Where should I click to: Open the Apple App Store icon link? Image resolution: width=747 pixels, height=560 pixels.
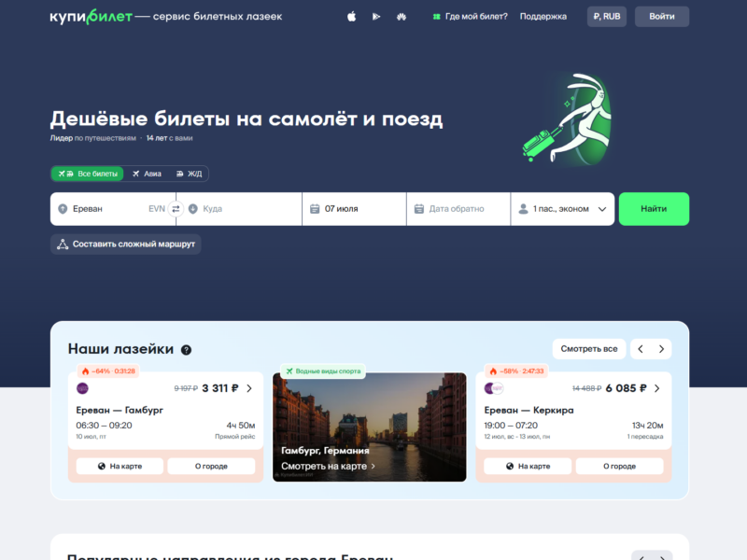[352, 17]
